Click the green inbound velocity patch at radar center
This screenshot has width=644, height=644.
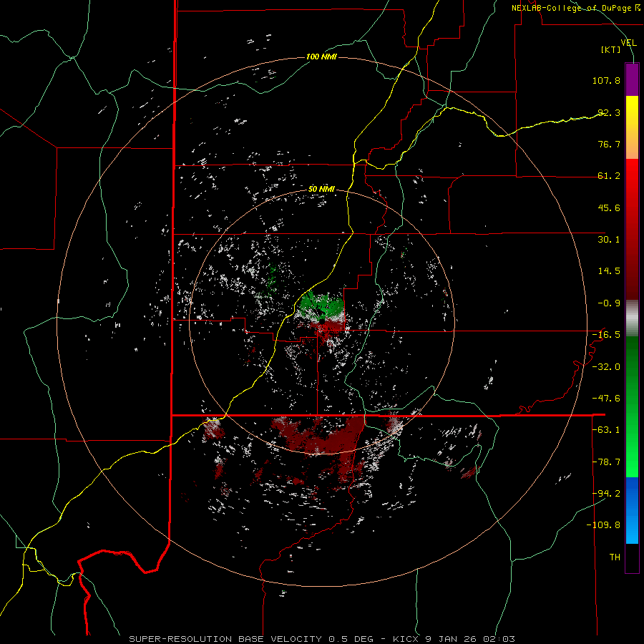321,306
